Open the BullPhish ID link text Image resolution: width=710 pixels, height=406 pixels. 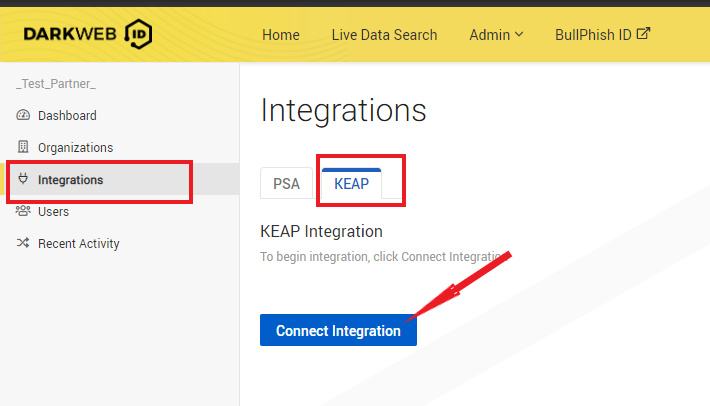coord(593,35)
